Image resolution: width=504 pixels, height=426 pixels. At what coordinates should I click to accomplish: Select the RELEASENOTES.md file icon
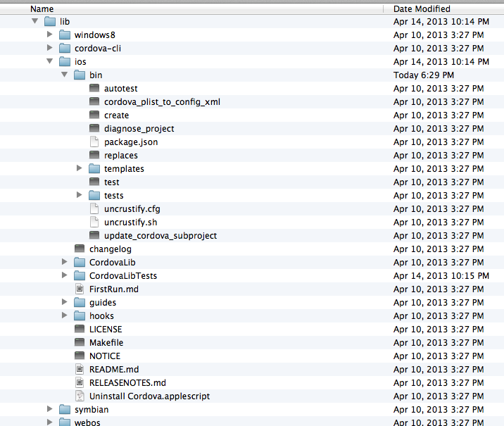click(x=80, y=382)
